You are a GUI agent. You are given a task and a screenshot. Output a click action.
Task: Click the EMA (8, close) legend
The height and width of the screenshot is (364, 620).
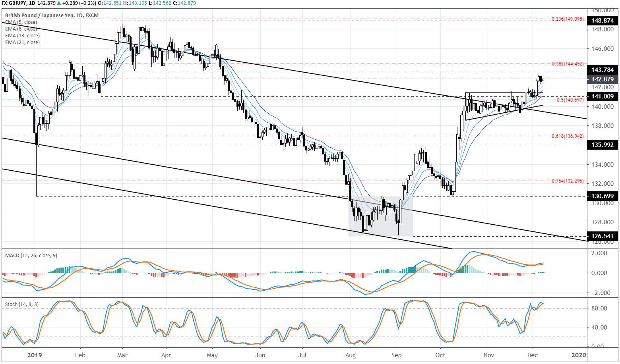click(x=21, y=29)
